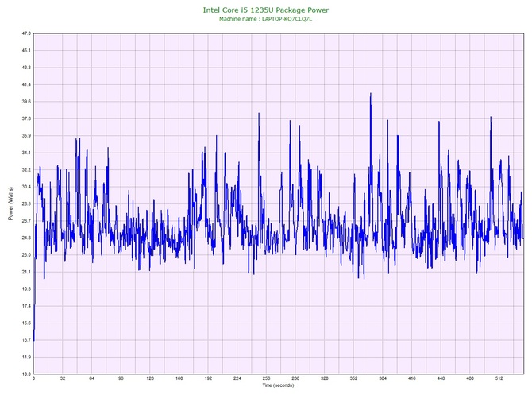Click the 11.9 y-axis label

click(26, 357)
